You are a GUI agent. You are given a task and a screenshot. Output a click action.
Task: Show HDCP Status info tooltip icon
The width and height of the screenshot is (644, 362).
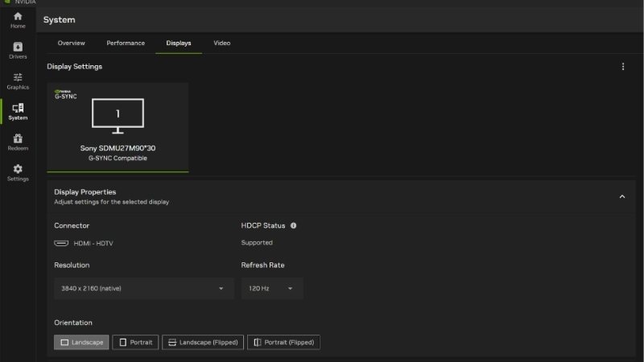293,225
